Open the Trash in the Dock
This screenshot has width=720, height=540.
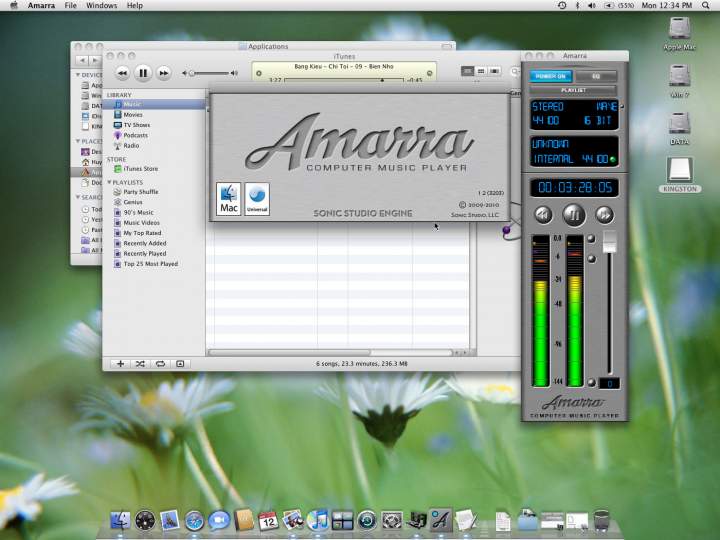(601, 521)
